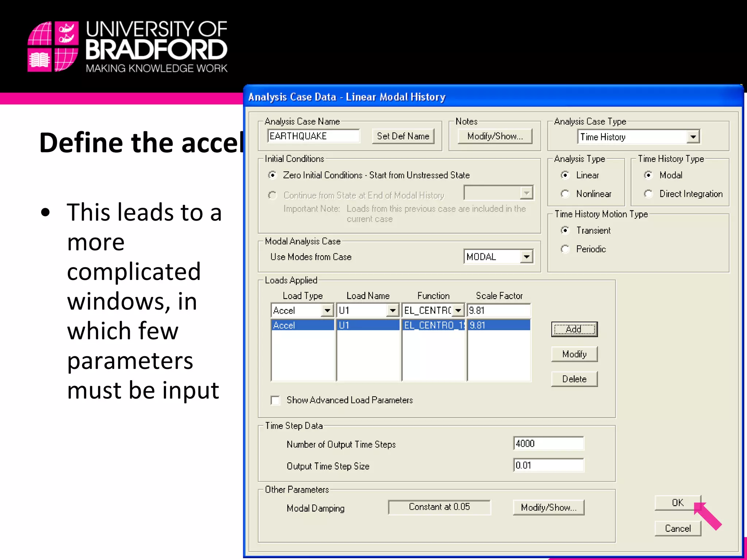Open the Analysis Case Type dropdown

(693, 137)
